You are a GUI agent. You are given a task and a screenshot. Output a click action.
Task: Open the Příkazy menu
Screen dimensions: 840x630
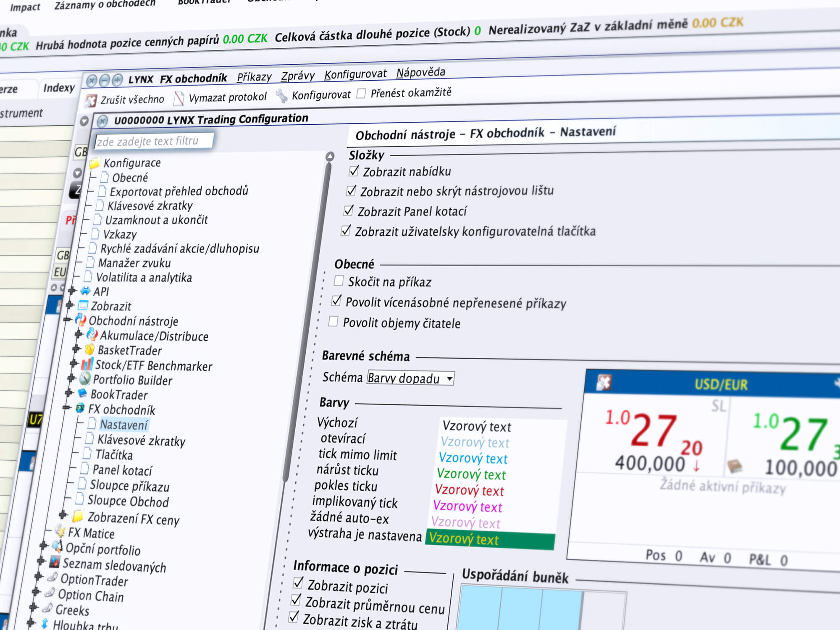[254, 77]
